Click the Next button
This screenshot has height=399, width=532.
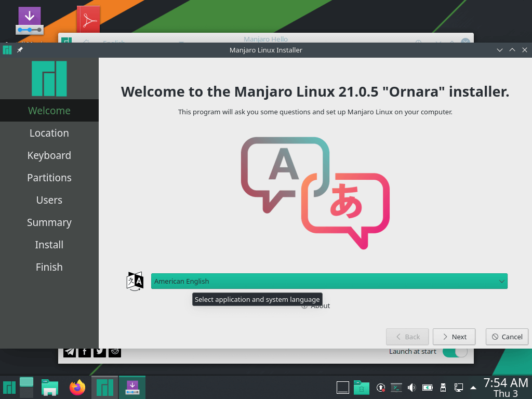(x=454, y=337)
